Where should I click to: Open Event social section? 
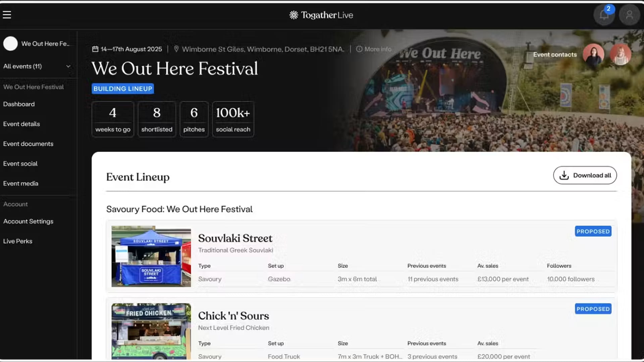click(20, 164)
